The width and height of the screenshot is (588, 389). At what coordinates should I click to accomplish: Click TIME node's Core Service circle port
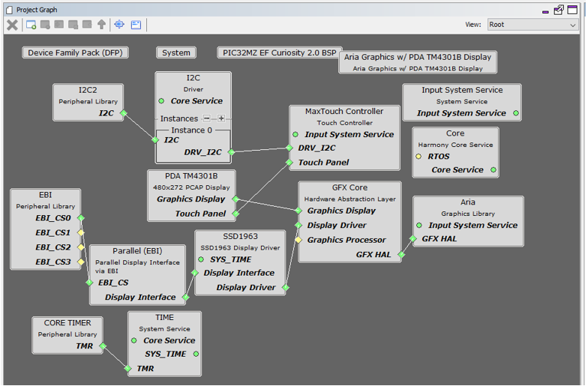coord(133,340)
